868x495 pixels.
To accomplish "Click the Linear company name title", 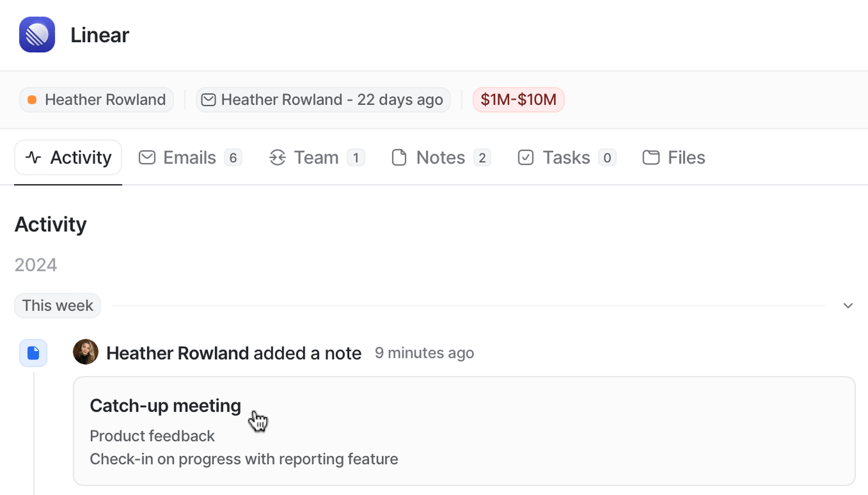I will coord(100,35).
